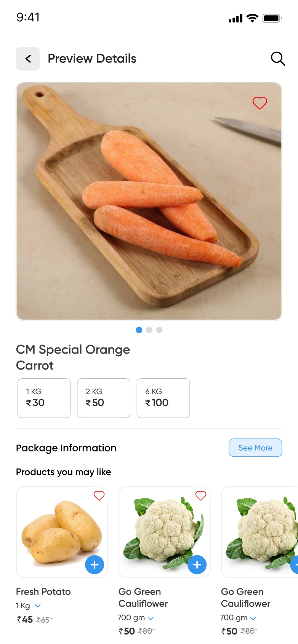View the main carrot product image

[x=149, y=201]
